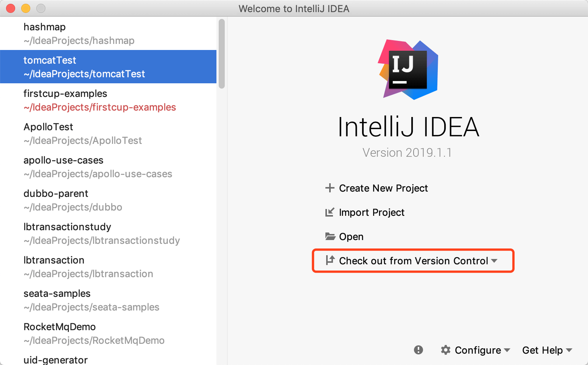
Task: Click the IntelliJ IDEA logo
Action: [x=408, y=70]
